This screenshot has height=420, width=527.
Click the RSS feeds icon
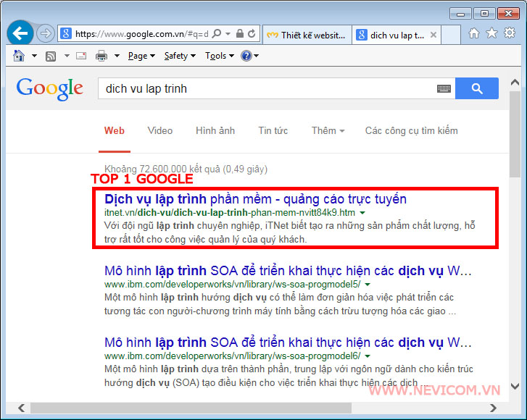[51, 56]
